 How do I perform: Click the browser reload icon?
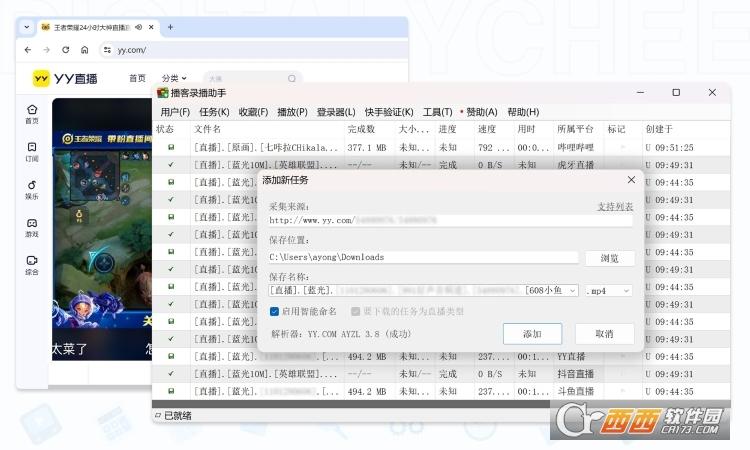(x=66, y=49)
